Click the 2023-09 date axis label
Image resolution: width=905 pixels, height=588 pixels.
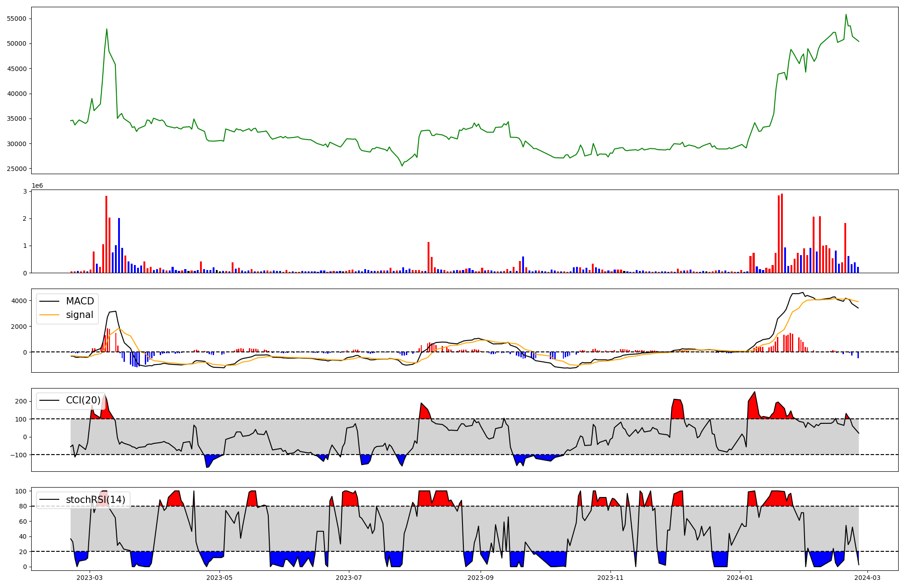(x=481, y=578)
